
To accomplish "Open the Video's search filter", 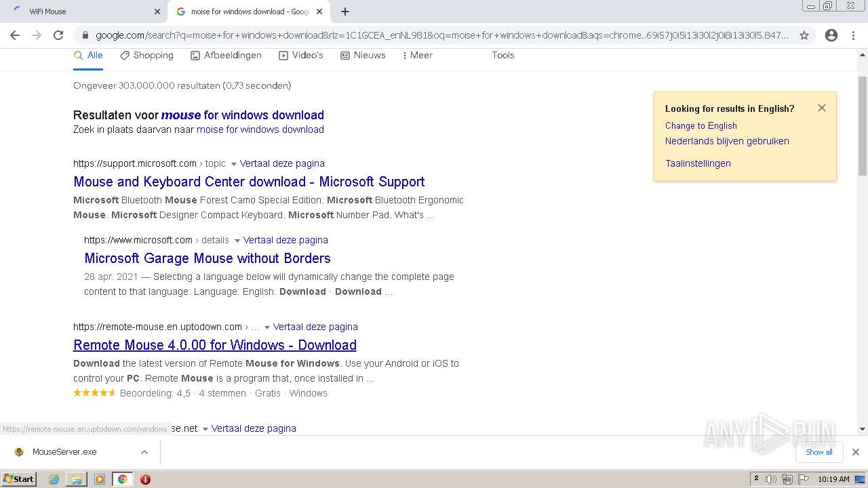I will tap(301, 56).
